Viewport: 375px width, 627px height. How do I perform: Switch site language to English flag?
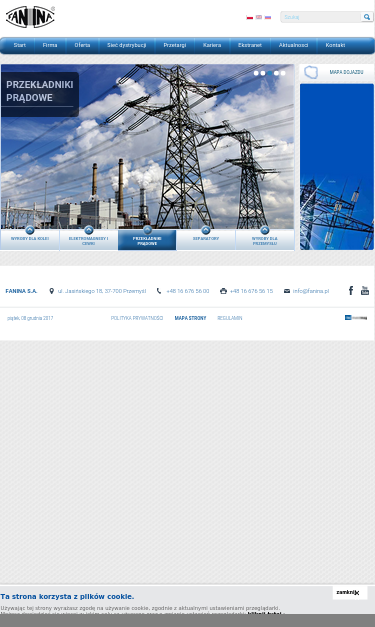(x=259, y=17)
